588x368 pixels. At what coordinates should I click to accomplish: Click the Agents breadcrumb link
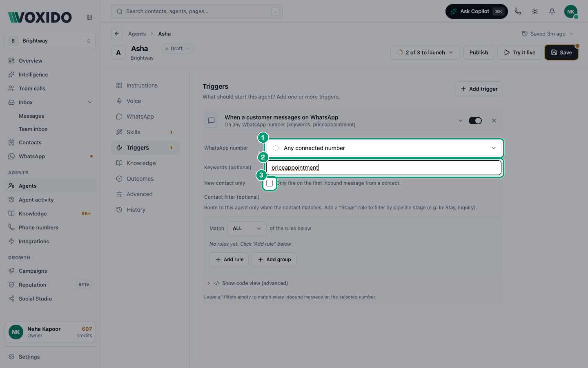(137, 34)
